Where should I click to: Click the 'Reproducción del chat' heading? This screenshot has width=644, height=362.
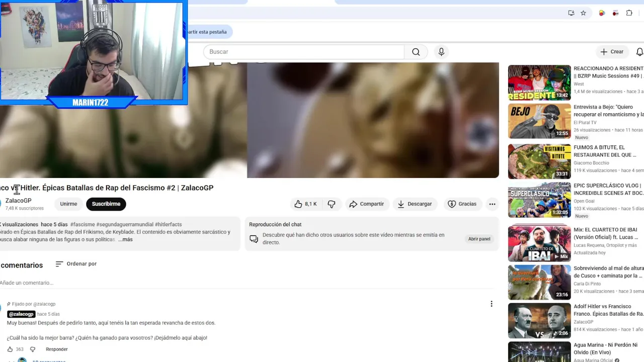pos(275,224)
